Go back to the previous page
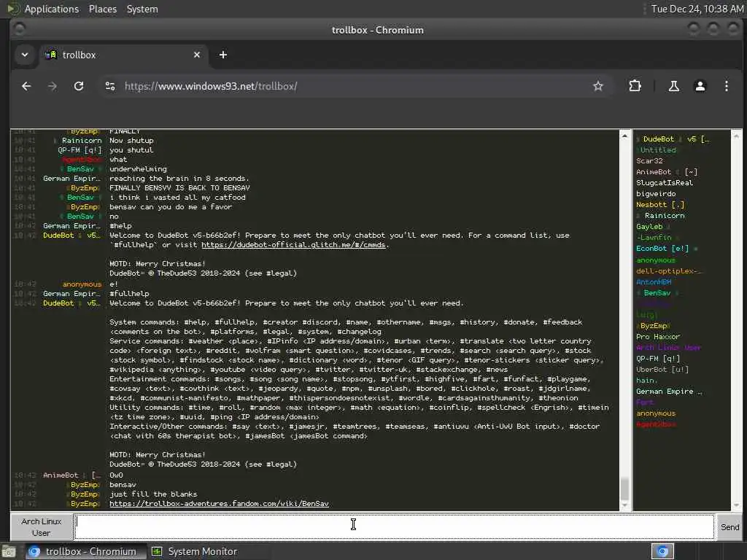747x560 pixels. click(26, 86)
